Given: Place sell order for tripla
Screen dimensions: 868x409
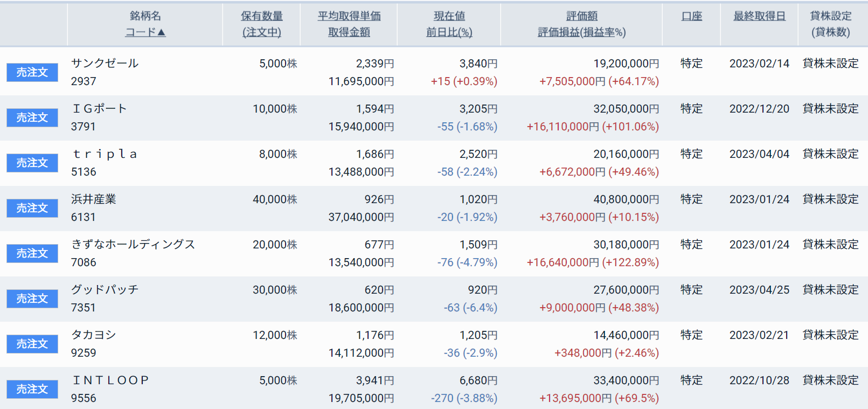Looking at the screenshot, I should [x=32, y=163].
